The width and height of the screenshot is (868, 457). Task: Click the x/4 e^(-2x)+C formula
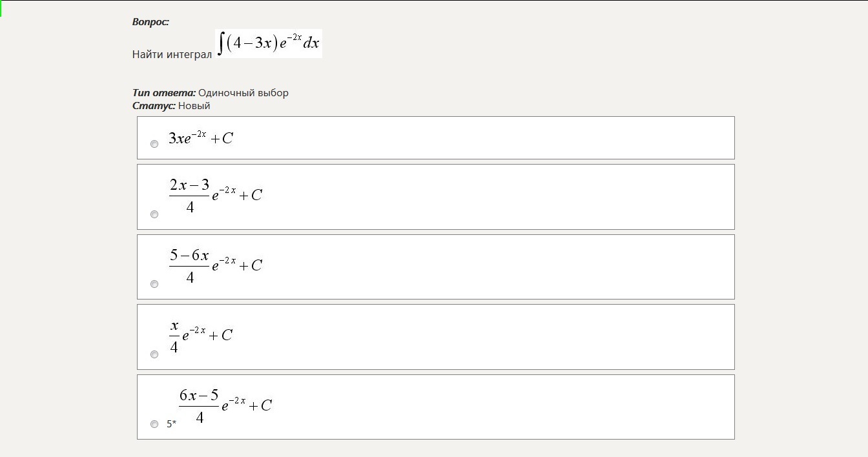[x=200, y=336]
